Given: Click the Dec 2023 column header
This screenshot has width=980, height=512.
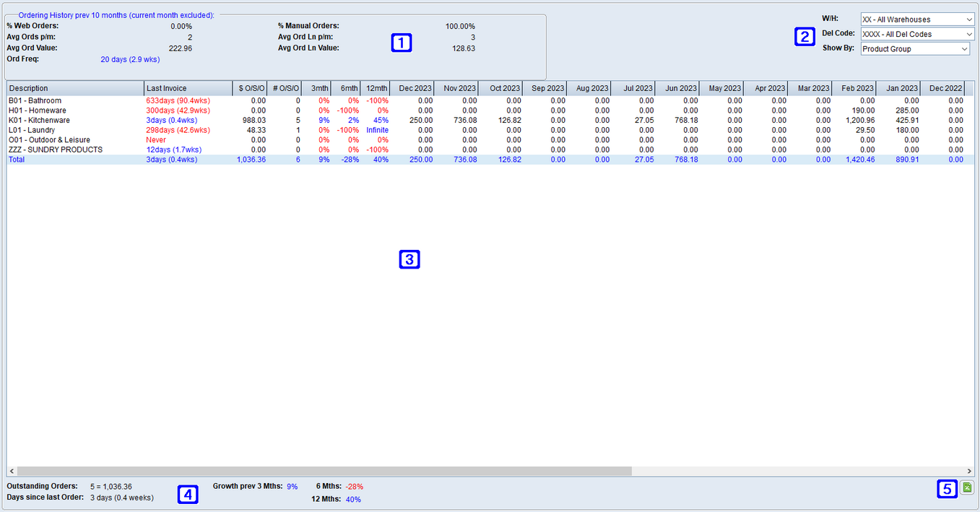Looking at the screenshot, I should (414, 87).
